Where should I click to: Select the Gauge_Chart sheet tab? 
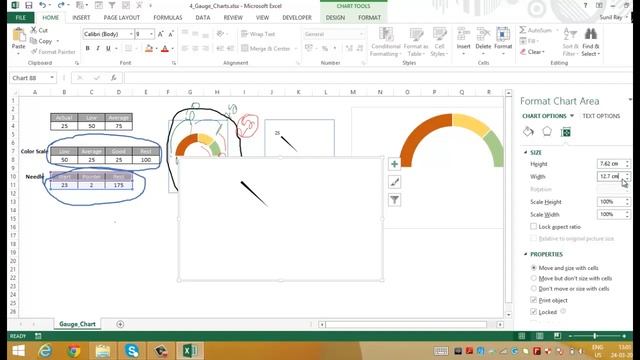tap(77, 324)
